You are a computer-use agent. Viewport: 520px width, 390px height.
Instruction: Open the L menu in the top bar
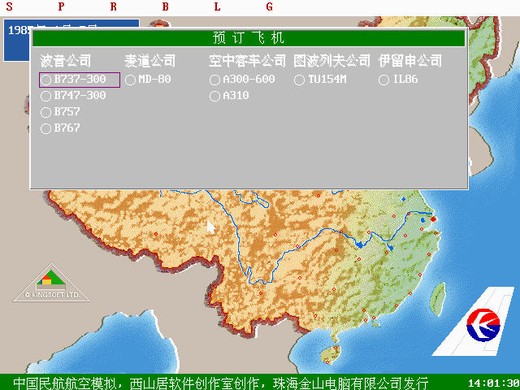[x=217, y=6]
